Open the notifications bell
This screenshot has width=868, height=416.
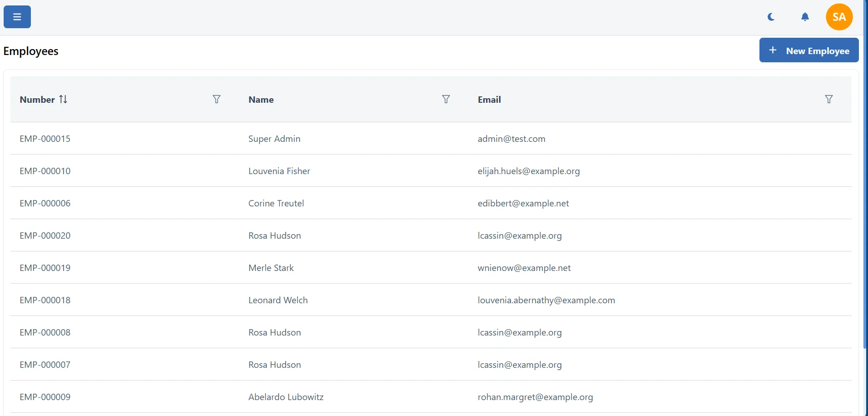click(x=805, y=17)
